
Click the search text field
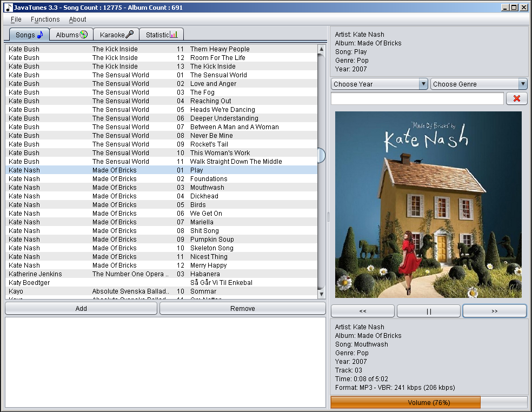coord(417,98)
